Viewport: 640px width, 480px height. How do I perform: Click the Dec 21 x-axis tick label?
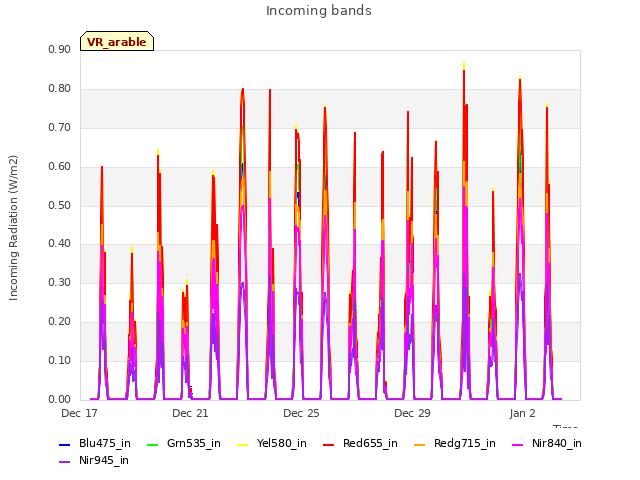(x=190, y=413)
